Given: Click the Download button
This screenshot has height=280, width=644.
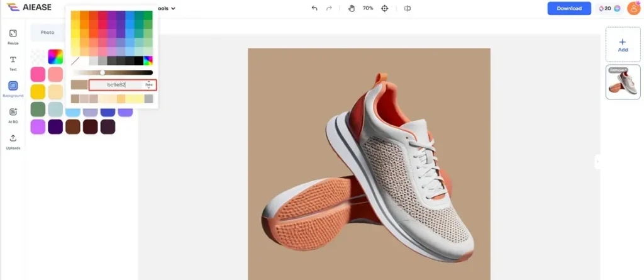Looking at the screenshot, I should [569, 9].
